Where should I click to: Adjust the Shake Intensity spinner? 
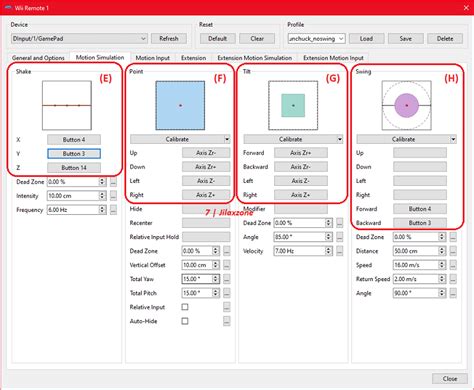point(102,196)
